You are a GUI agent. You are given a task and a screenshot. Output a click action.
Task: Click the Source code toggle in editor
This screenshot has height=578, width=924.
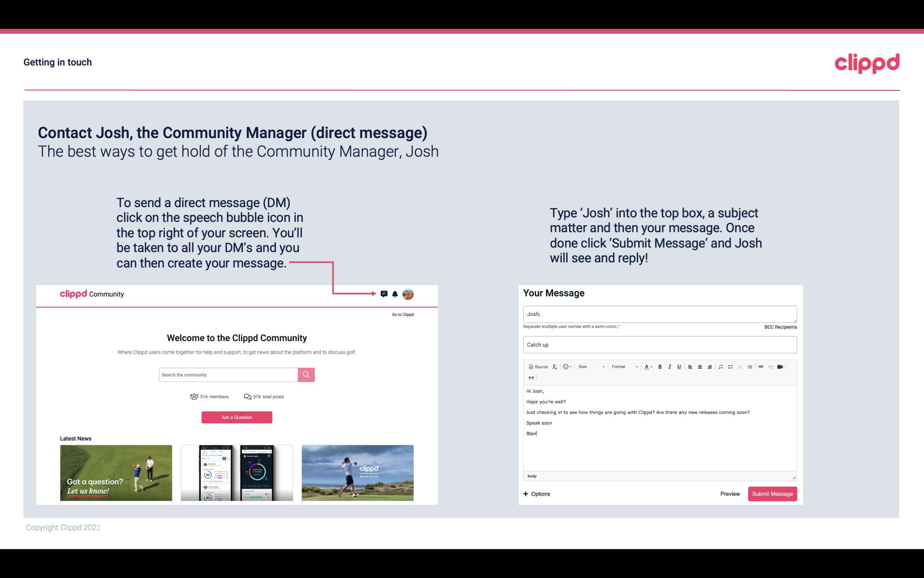(537, 367)
